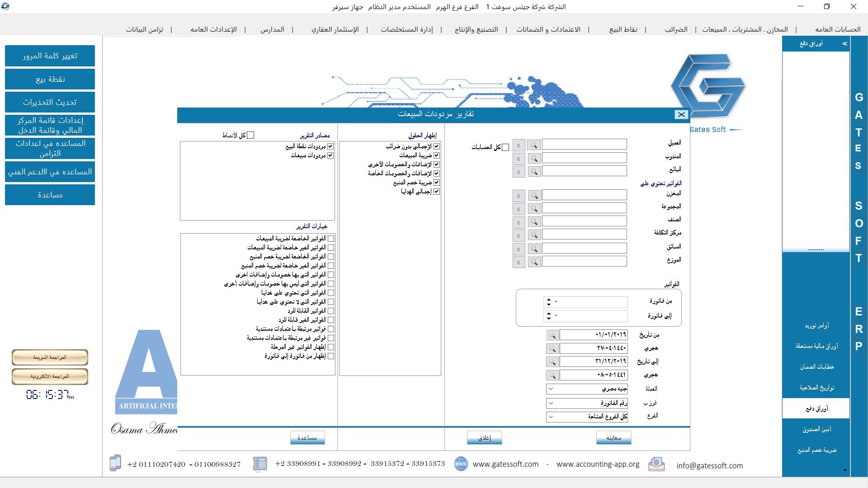Click the معاينة preview button

613,438
